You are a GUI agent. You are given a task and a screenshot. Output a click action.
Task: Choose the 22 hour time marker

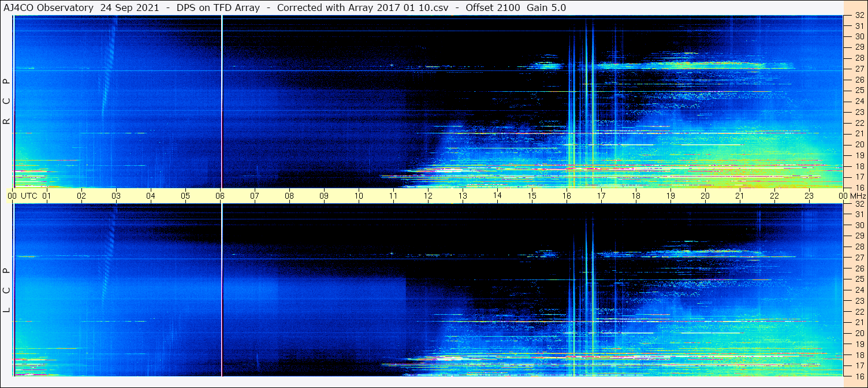(774, 196)
